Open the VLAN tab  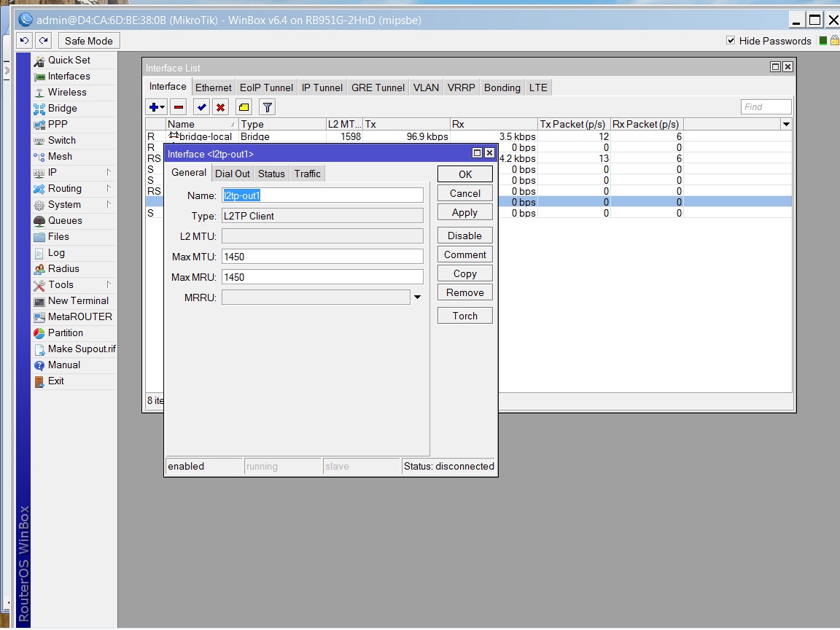426,87
